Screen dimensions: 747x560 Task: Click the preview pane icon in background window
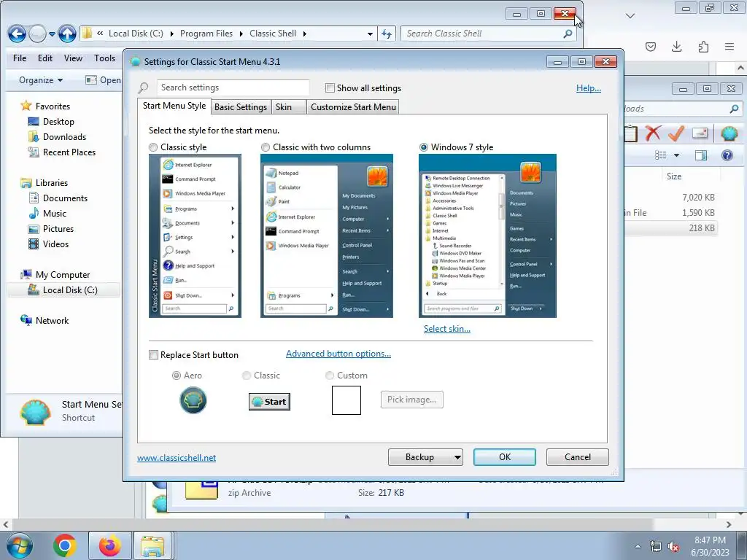pyautogui.click(x=701, y=155)
